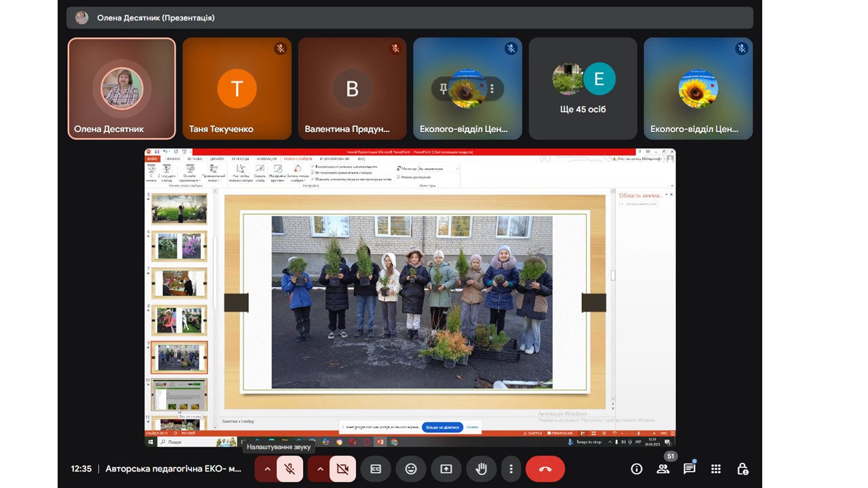Close the Область анимации pane
The width and height of the screenshot is (868, 488).
[671, 195]
